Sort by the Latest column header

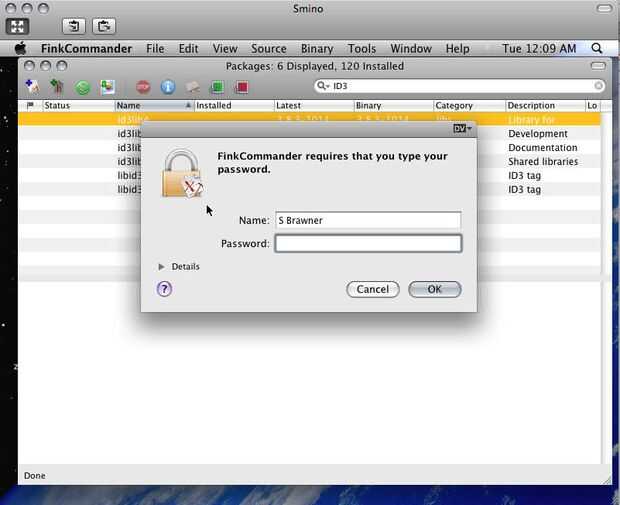coord(314,106)
